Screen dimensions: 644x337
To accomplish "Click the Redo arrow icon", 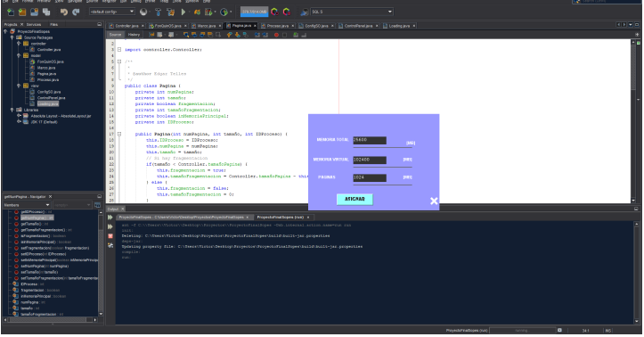I will click(x=76, y=12).
